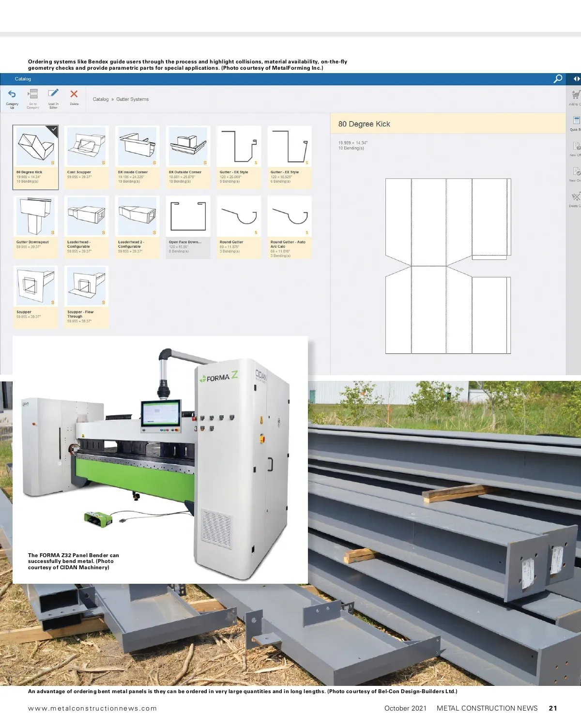The width and height of the screenshot is (581, 728).
Task: Toggle the side panel collapse arrows
Action: point(576,79)
